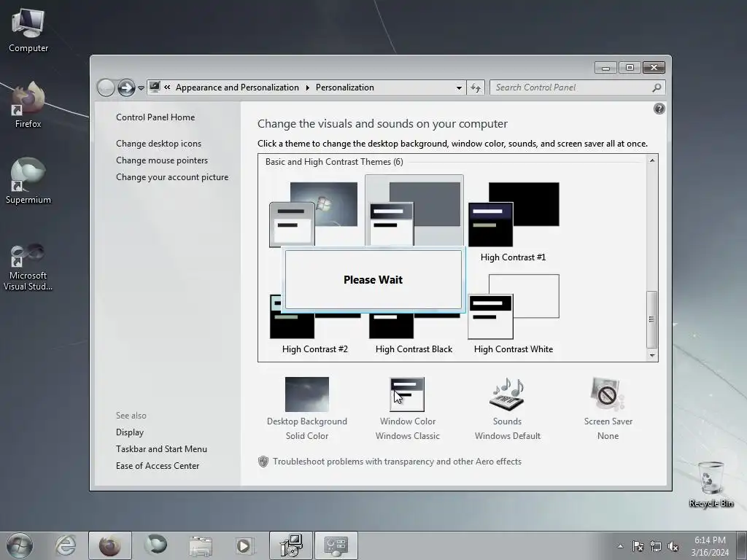Viewport: 747px width, 560px height.
Task: Open Sounds settings
Action: coord(508,408)
